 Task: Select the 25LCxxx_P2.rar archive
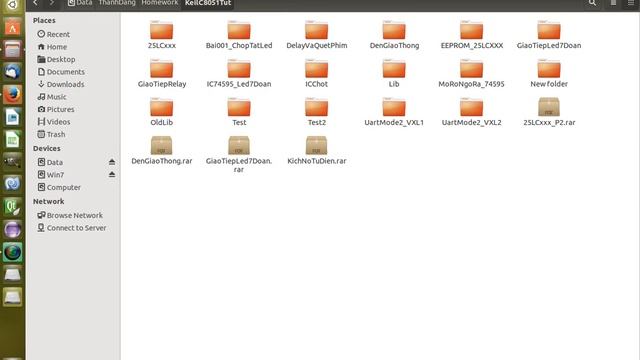tap(549, 112)
